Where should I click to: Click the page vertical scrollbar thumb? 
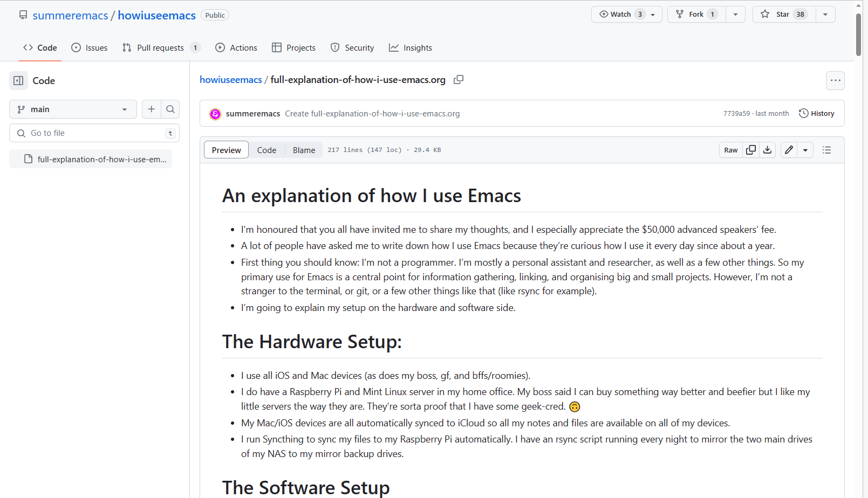858,34
